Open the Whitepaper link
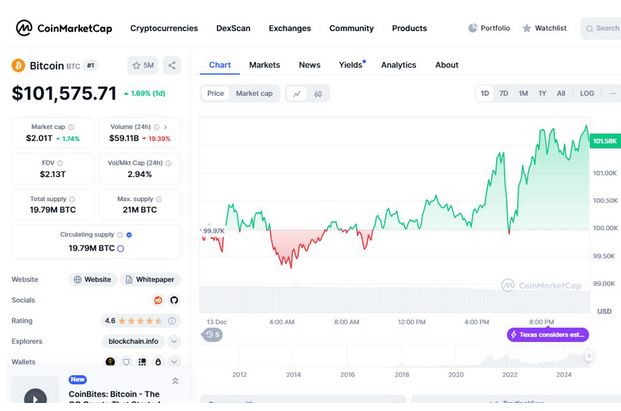Viewport: 621px width, 411px height. click(149, 280)
